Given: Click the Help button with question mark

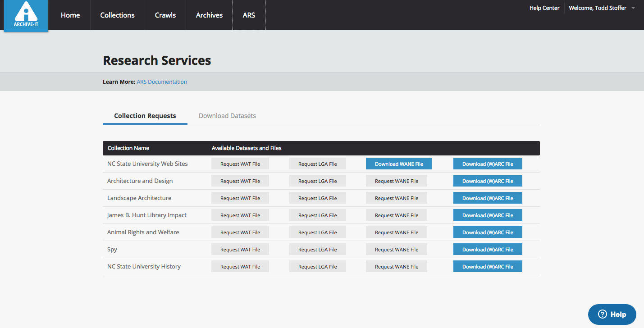Looking at the screenshot, I should pyautogui.click(x=612, y=314).
